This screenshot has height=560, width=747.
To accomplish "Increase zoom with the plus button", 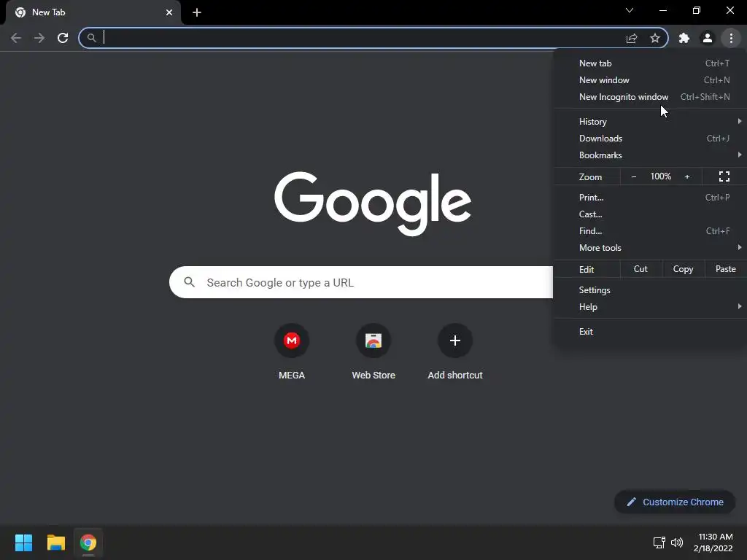I will 687,176.
